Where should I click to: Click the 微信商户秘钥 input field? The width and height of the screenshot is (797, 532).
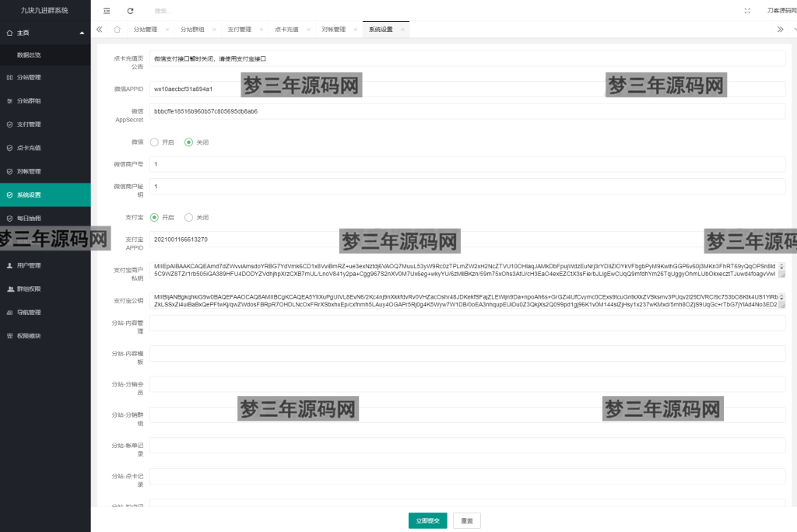click(x=468, y=187)
